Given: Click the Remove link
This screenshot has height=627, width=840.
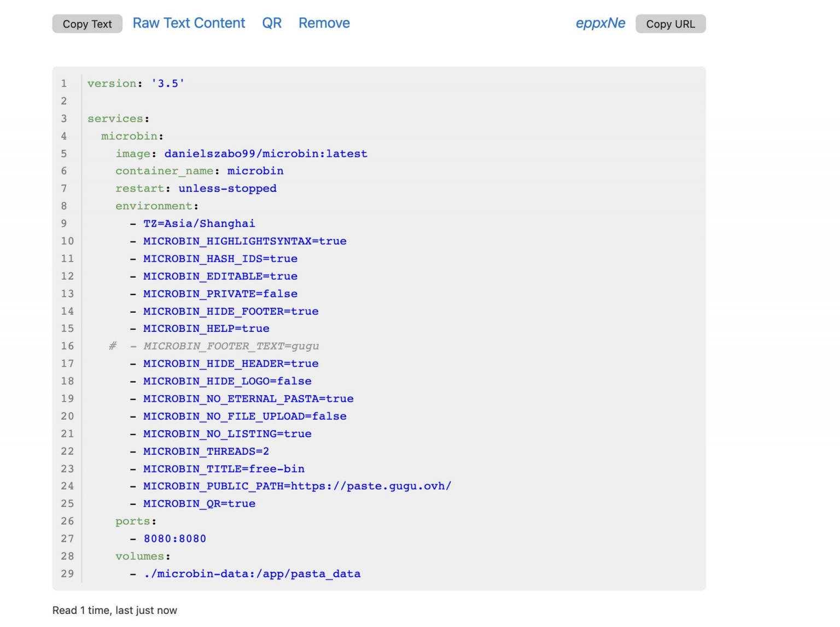Looking at the screenshot, I should [324, 23].
